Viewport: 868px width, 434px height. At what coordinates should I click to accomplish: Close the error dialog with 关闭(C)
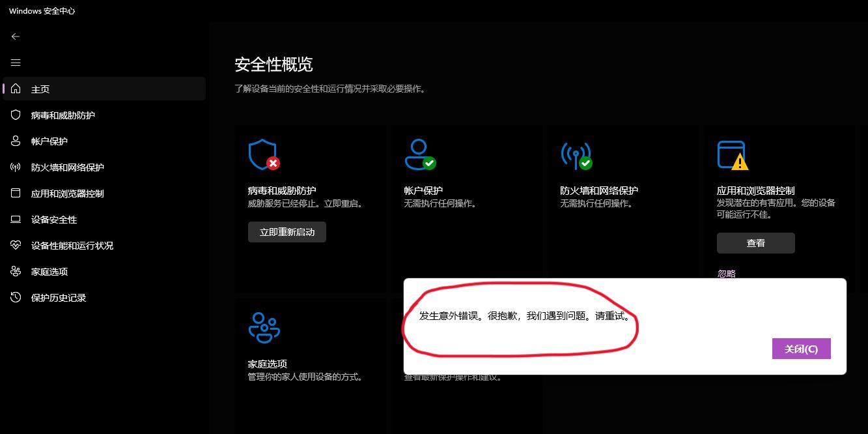(802, 349)
